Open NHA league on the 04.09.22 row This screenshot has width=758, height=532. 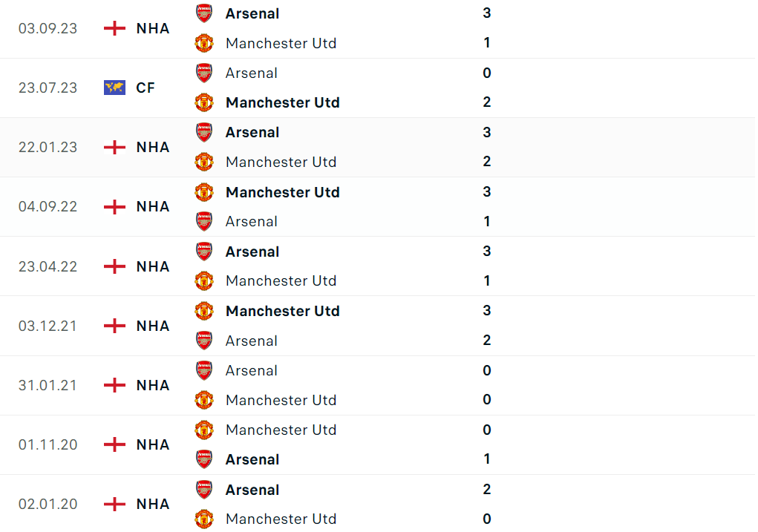[x=153, y=206]
